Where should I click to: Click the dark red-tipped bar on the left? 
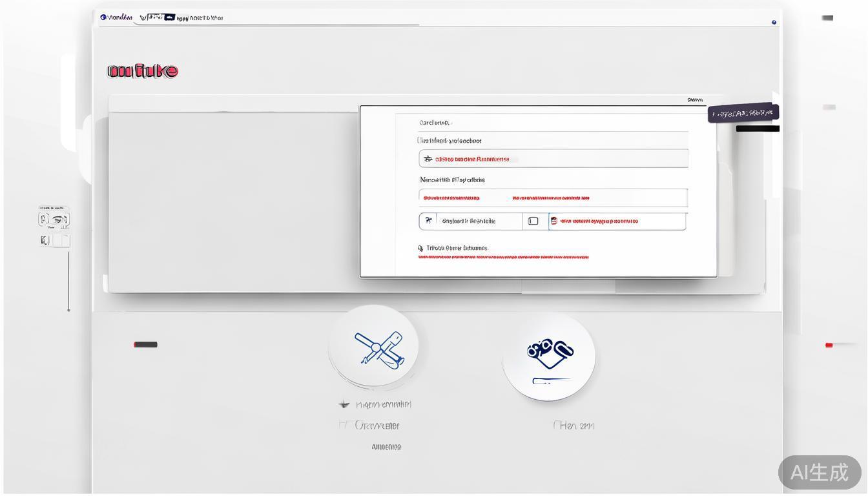point(145,345)
